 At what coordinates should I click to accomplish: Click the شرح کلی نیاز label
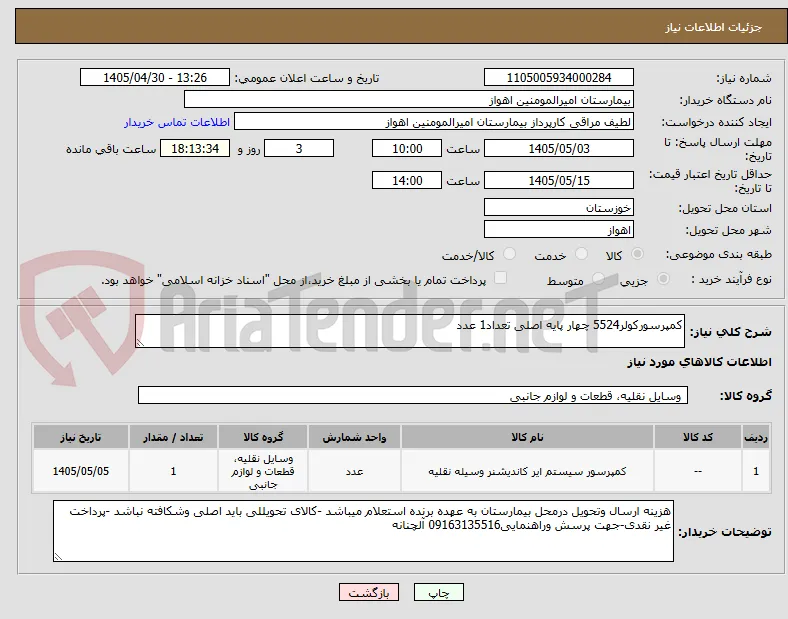pyautogui.click(x=731, y=332)
